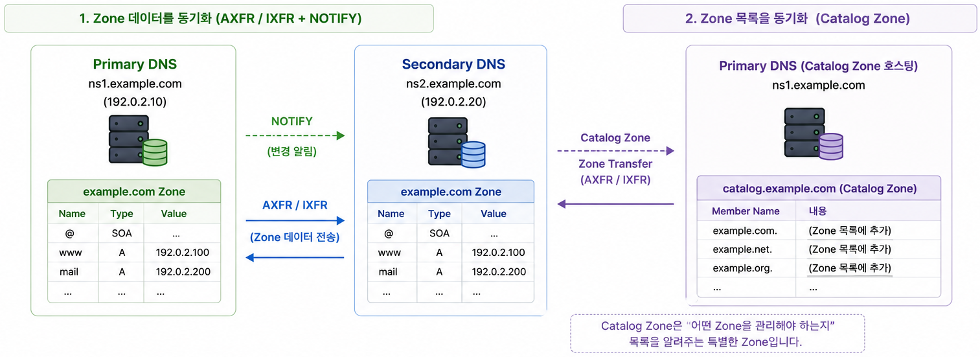Click '192.0.2.100' in the Secondary DNS table
The height and width of the screenshot is (357, 980).
click(x=499, y=253)
